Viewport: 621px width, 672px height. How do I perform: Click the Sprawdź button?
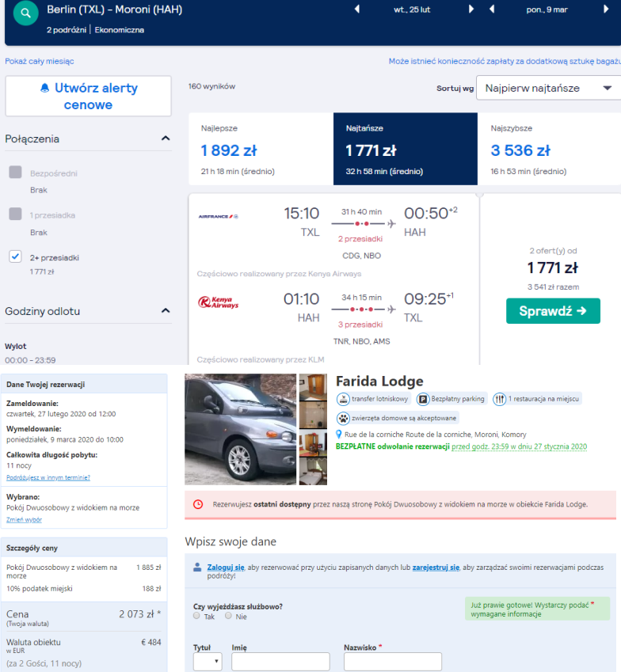tap(553, 311)
